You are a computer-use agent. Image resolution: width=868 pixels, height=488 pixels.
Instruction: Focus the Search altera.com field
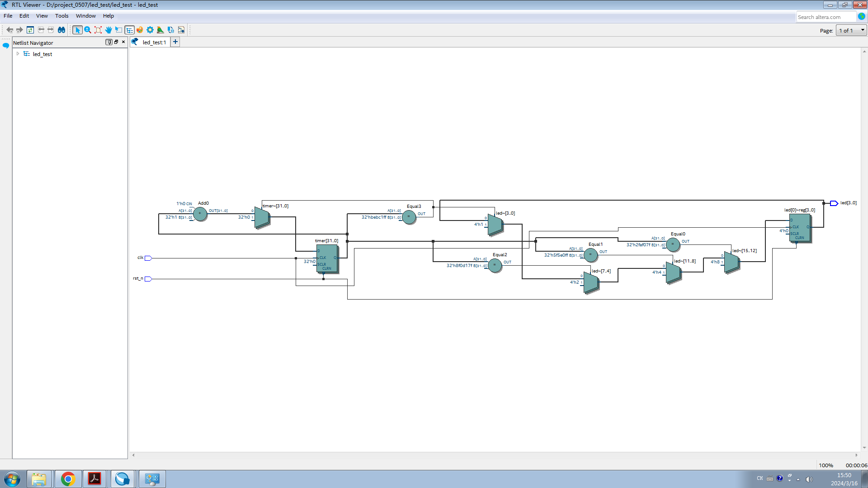[826, 17]
